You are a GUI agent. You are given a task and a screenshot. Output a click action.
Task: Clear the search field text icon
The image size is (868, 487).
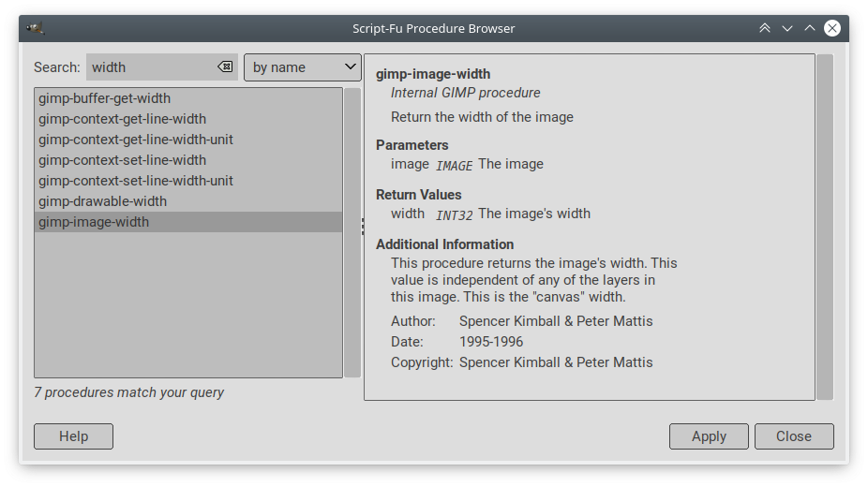click(225, 67)
